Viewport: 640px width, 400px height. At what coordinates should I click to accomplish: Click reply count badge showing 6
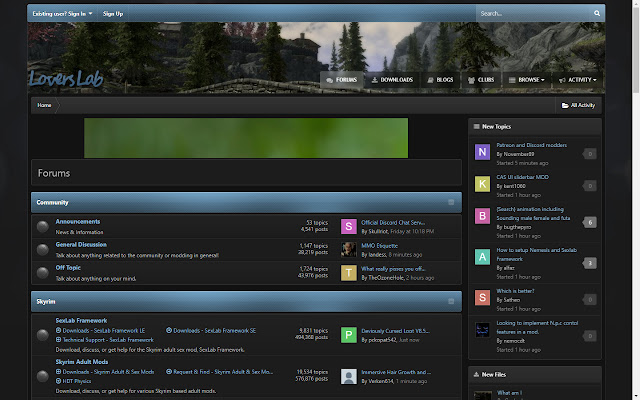tap(589, 222)
